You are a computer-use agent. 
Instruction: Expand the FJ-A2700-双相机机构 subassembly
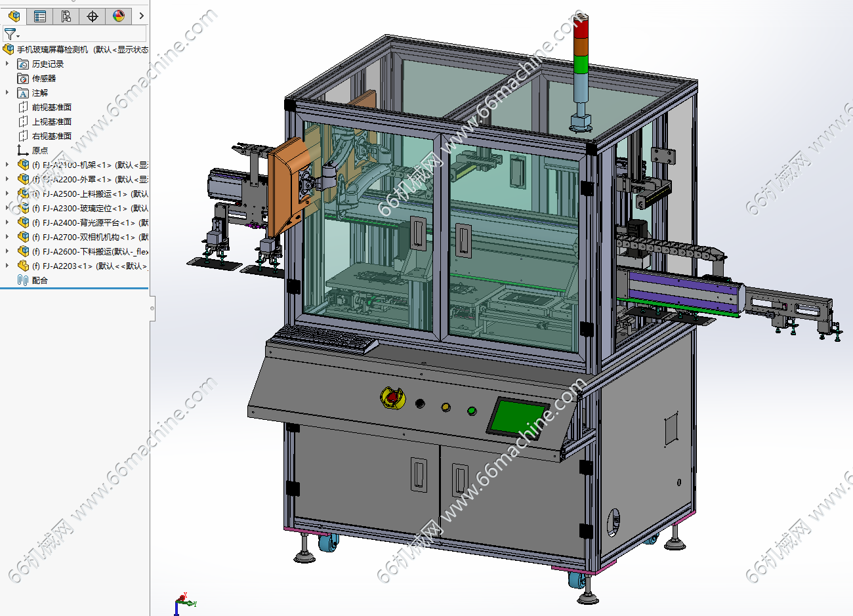point(7,237)
